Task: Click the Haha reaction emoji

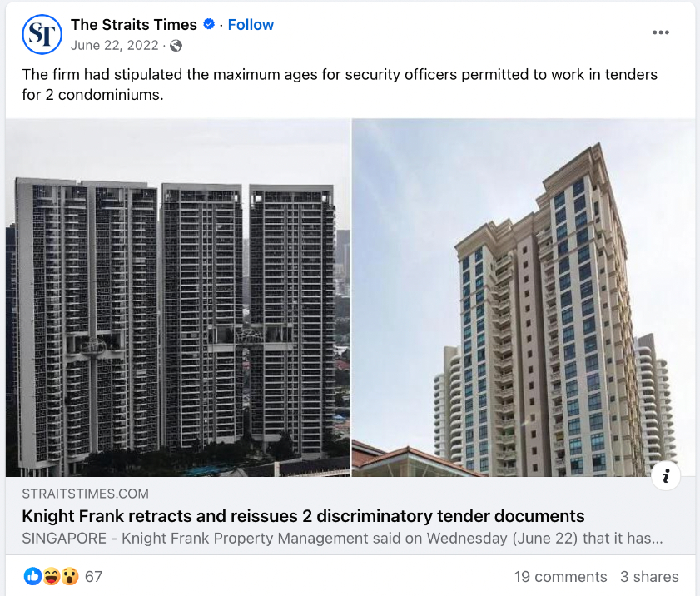Action: pyautogui.click(x=52, y=576)
